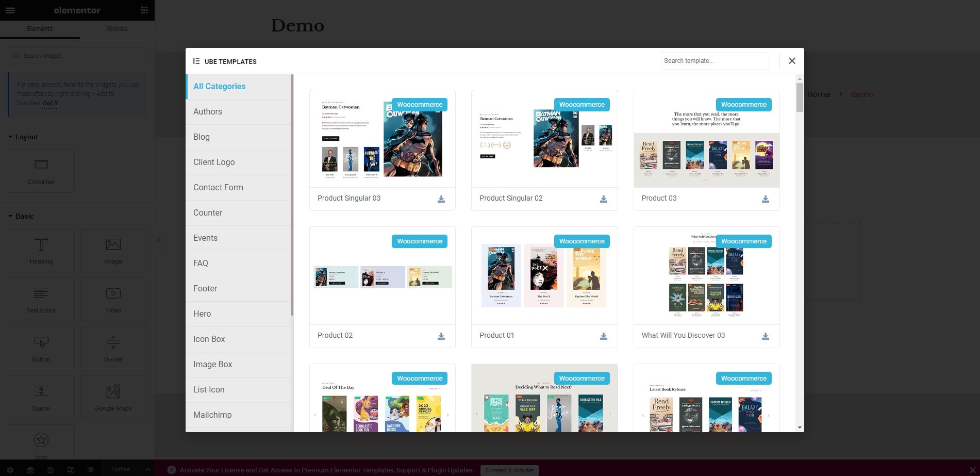Dismiss the license notice with X
Image resolution: width=980 pixels, height=476 pixels.
[x=972, y=470]
